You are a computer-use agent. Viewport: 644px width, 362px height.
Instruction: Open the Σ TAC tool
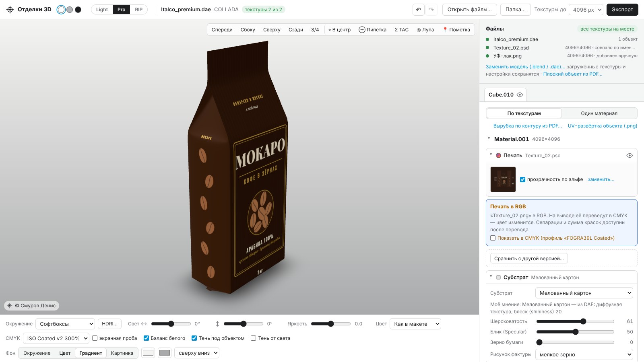click(401, 30)
